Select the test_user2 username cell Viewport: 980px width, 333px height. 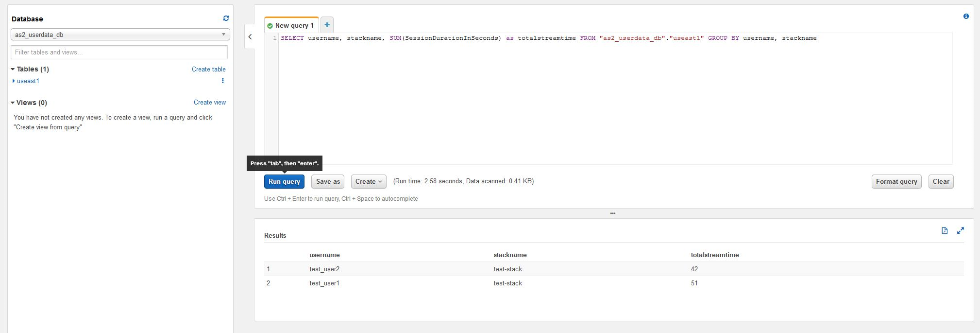(324, 269)
